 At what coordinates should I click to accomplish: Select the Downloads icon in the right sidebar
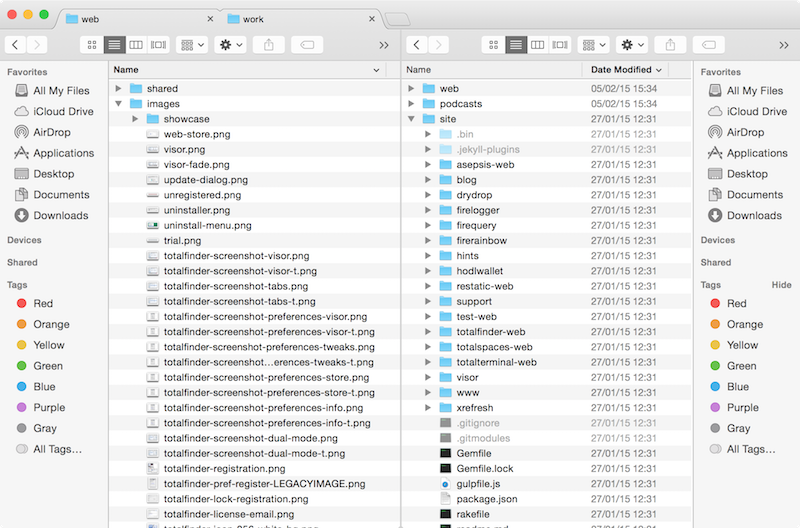pos(716,215)
